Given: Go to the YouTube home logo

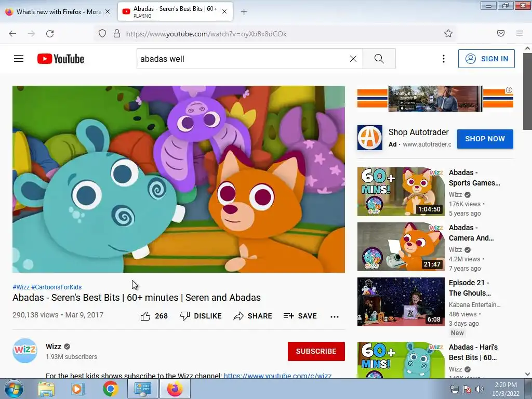Looking at the screenshot, I should pyautogui.click(x=61, y=59).
